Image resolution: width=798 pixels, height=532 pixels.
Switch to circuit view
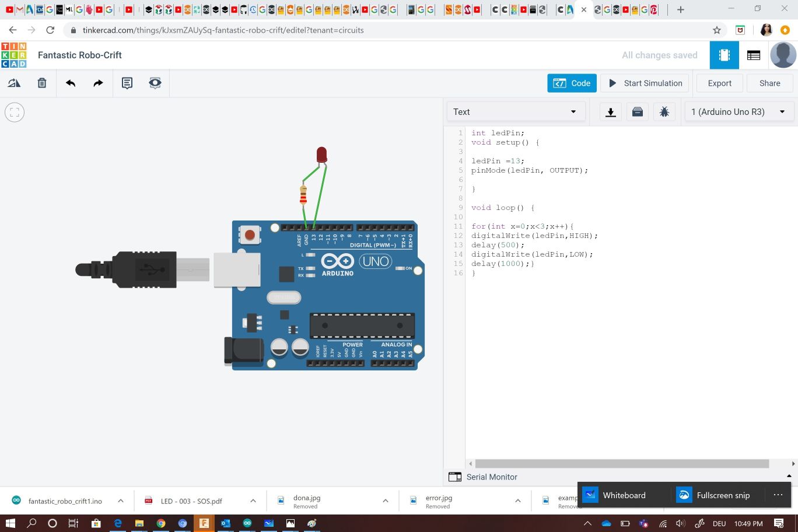point(724,55)
